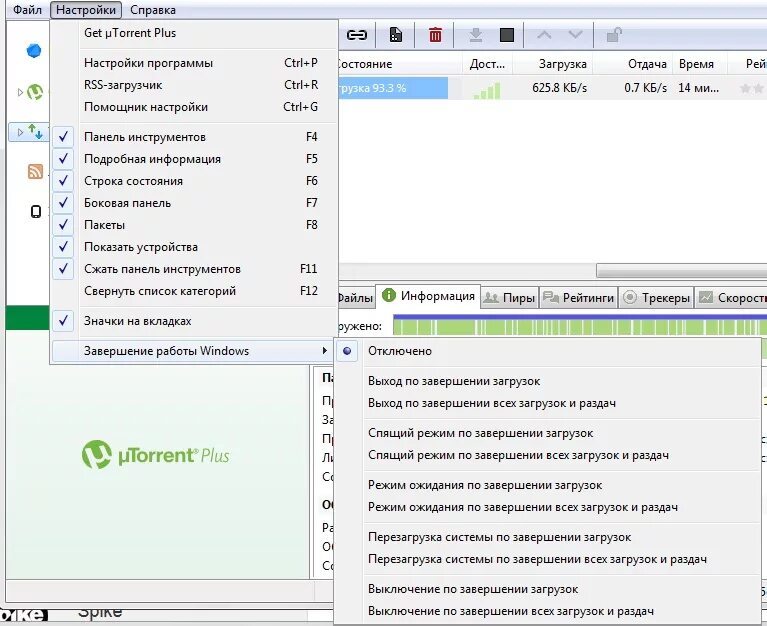The width and height of the screenshot is (767, 626).
Task: Expand the torrents sidebar tree arrow
Action: [x=20, y=132]
